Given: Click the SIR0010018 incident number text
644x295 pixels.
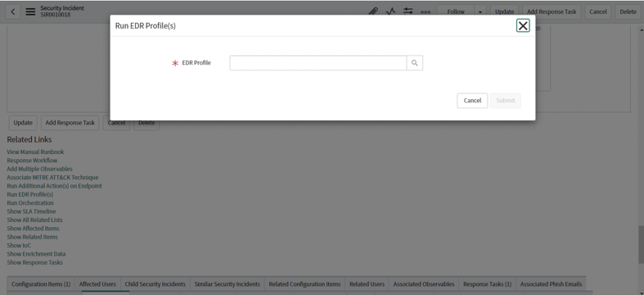Looking at the screenshot, I should click(55, 15).
